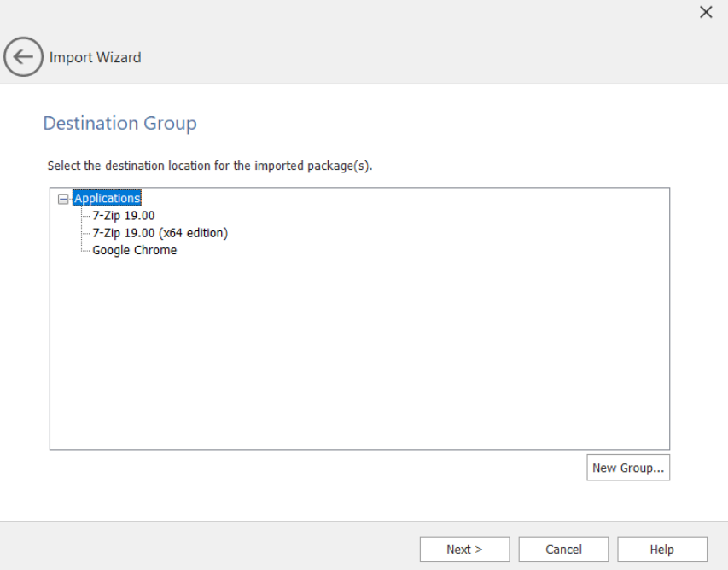
Task: Click the Import Wizard title text
Action: (95, 57)
